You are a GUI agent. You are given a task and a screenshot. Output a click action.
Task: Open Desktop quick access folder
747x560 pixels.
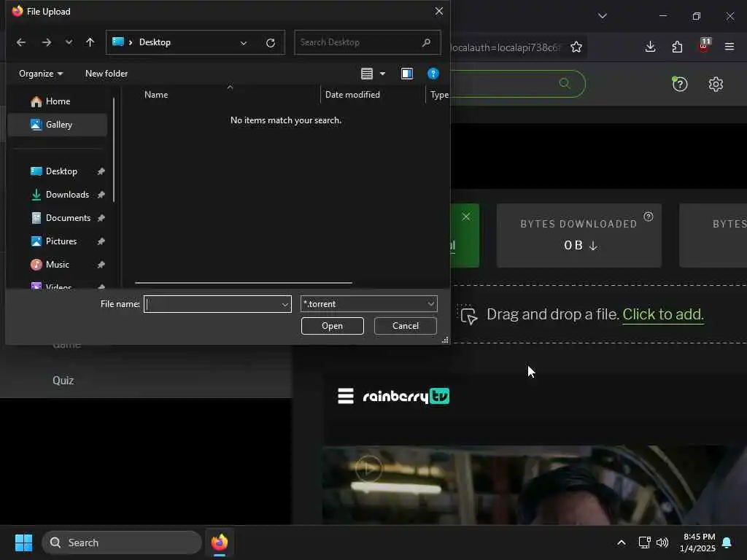pyautogui.click(x=61, y=171)
